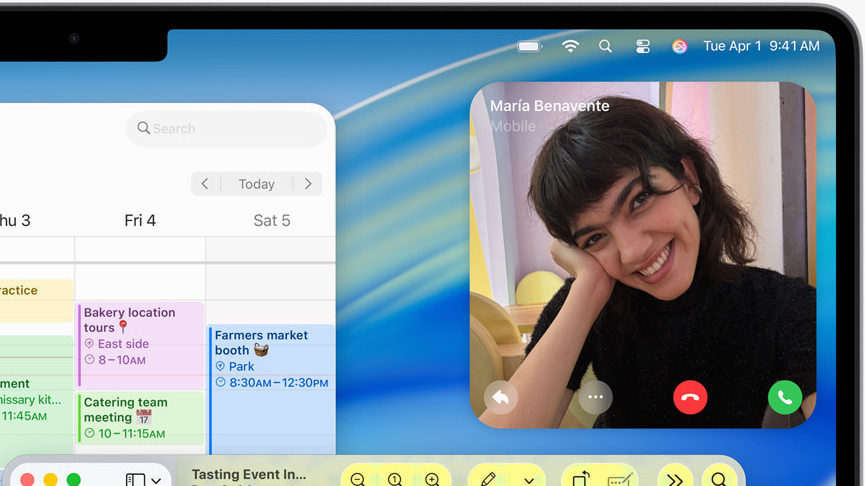The width and height of the screenshot is (865, 486).
Task: Open Siri from the menu bar
Action: click(x=680, y=46)
